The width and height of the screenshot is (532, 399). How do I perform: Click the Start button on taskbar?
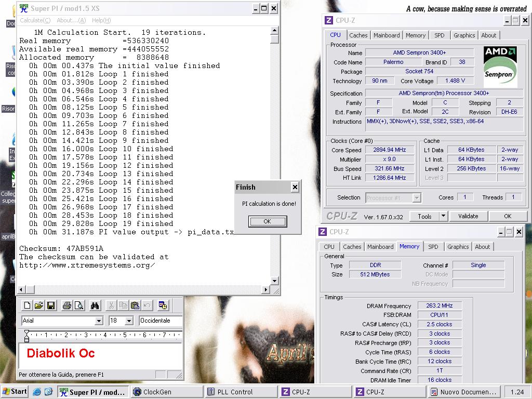(x=14, y=392)
